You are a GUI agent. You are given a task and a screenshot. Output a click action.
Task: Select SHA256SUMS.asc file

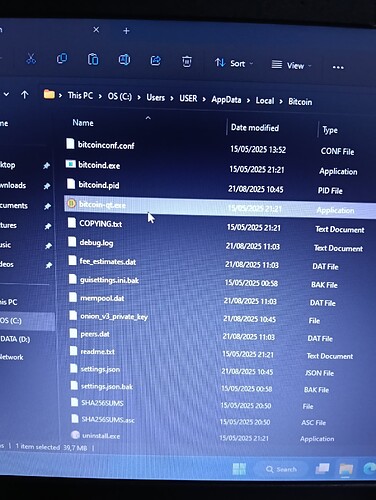[108, 420]
